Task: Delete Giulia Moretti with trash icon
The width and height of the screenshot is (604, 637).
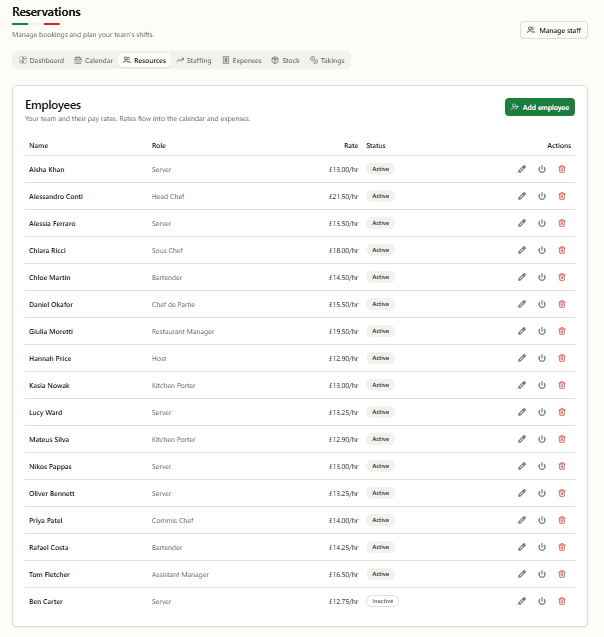Action: (x=562, y=331)
